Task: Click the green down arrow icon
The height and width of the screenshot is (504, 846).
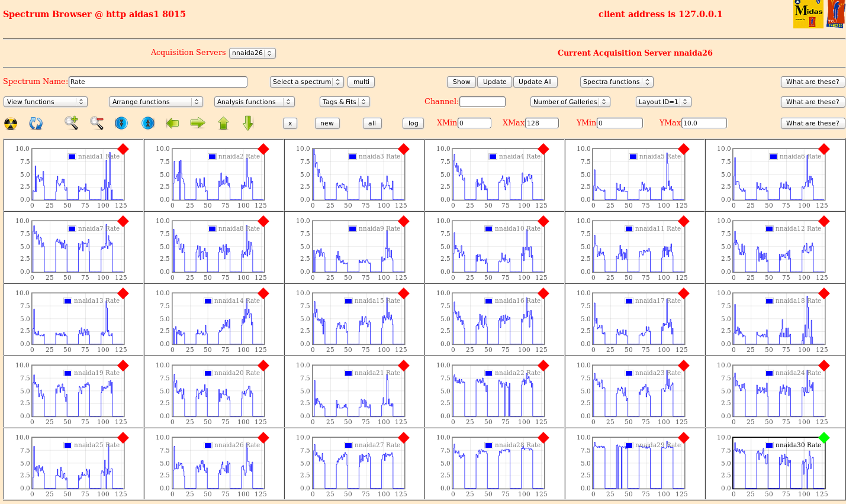Action: click(x=248, y=123)
